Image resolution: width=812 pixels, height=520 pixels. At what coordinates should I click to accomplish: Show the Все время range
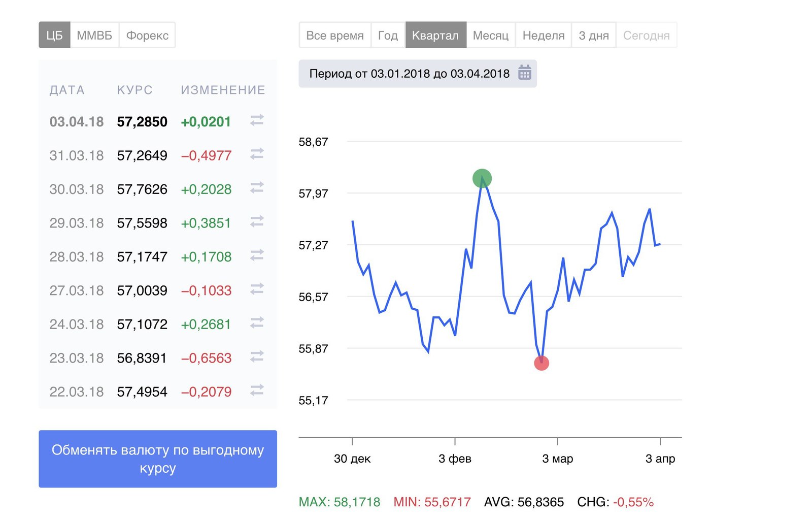(x=335, y=35)
